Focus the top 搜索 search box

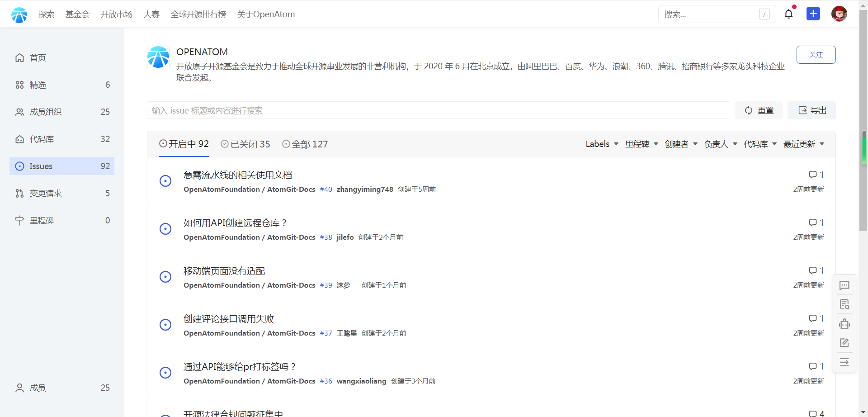pos(717,14)
